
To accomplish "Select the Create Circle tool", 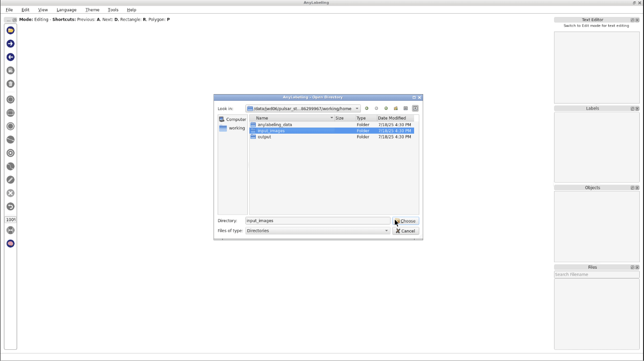I will coord(10,126).
